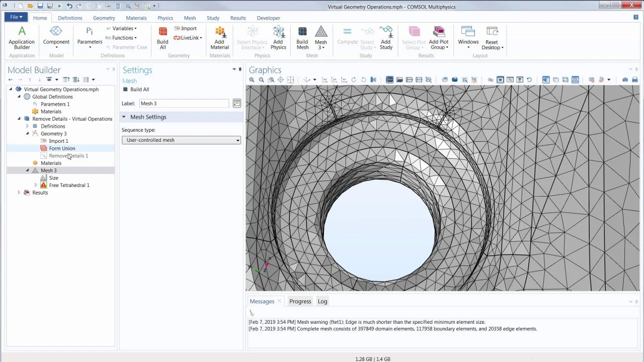Click Collapse All icon in Model Builder
This screenshot has height=362, width=644.
point(66,80)
